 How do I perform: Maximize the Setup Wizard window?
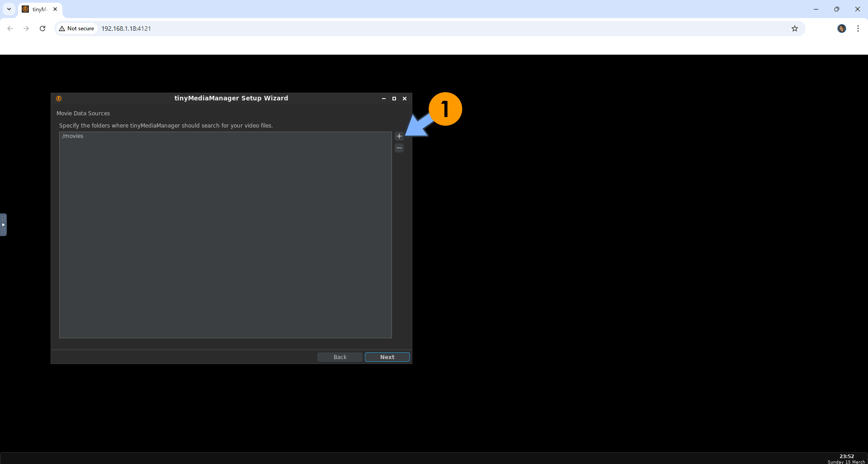click(x=394, y=99)
